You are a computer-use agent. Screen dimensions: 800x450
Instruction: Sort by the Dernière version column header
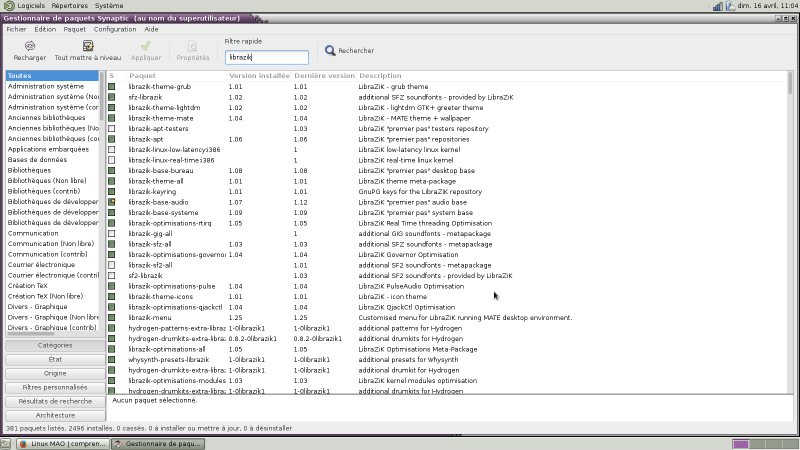324,76
